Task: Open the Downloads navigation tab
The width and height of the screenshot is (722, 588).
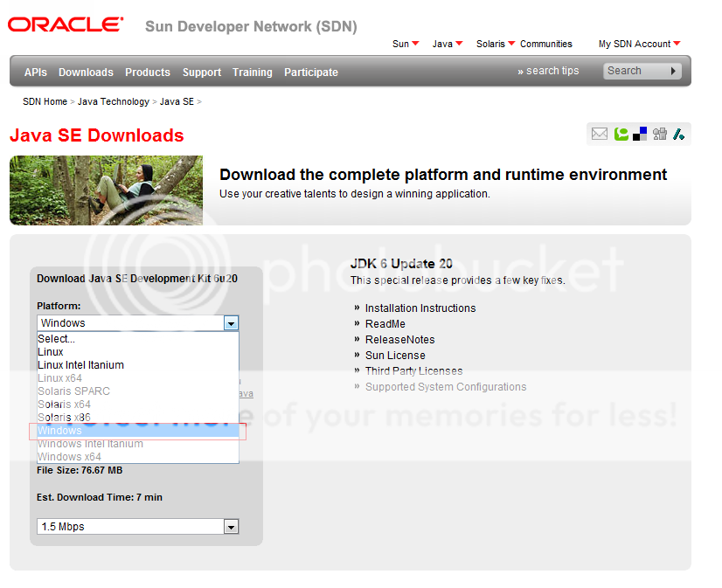Action: pos(86,73)
